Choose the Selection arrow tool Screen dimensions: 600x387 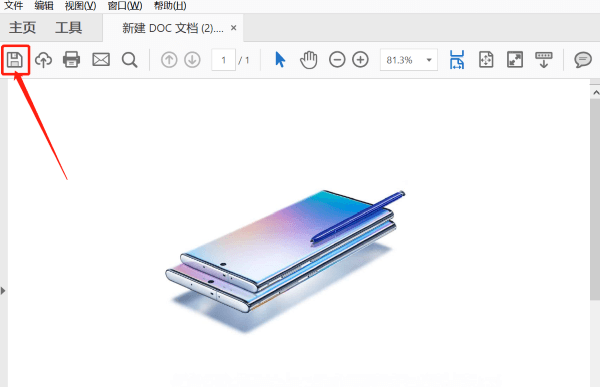[x=280, y=60]
